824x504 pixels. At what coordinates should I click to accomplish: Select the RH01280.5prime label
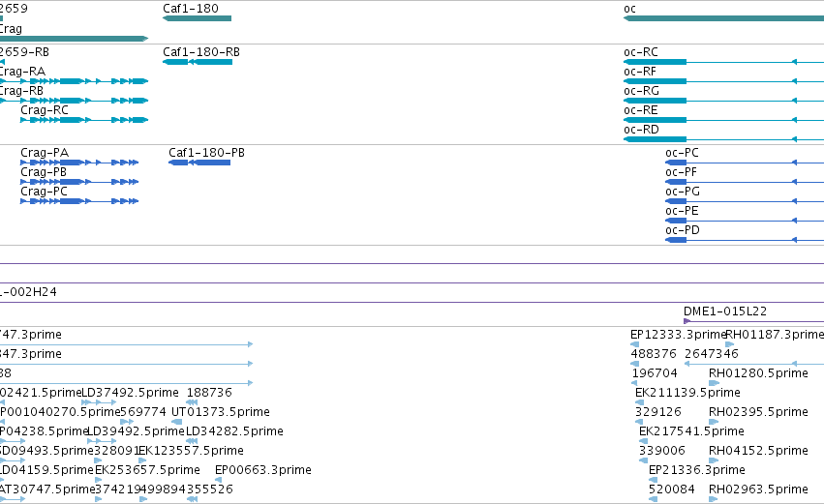(758, 373)
